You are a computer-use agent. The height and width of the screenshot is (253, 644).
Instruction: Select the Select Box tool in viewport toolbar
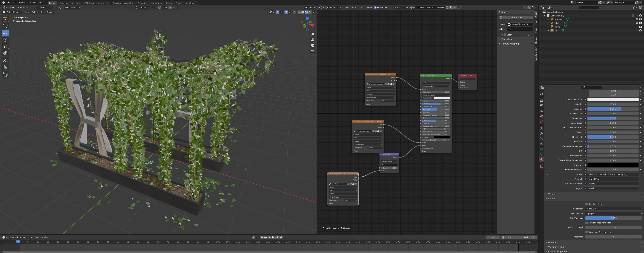[x=5, y=20]
